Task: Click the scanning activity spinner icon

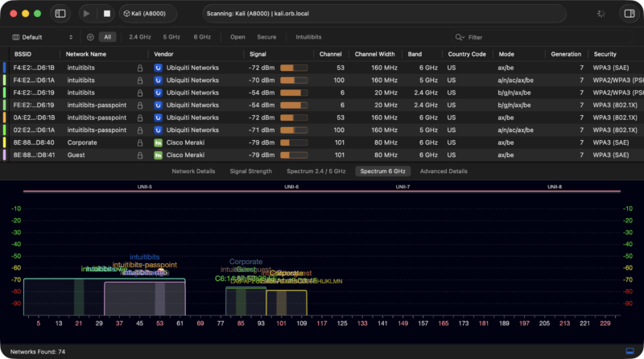Action: coord(601,14)
